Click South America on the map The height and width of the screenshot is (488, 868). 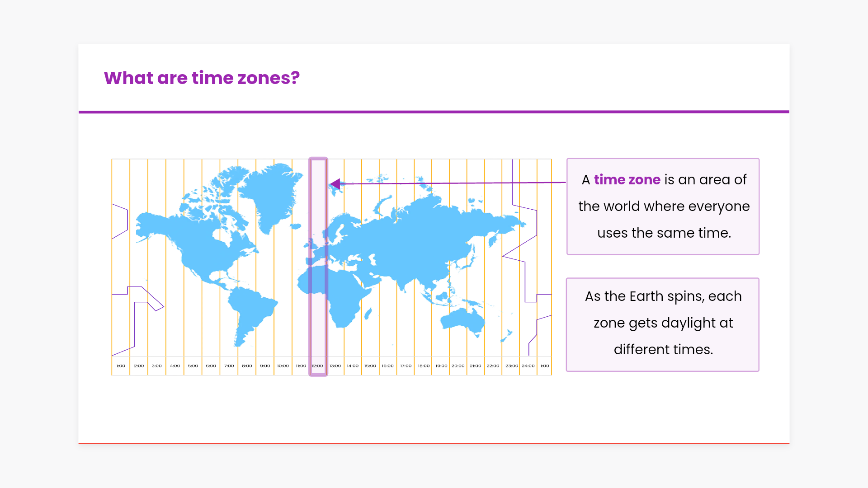point(251,312)
